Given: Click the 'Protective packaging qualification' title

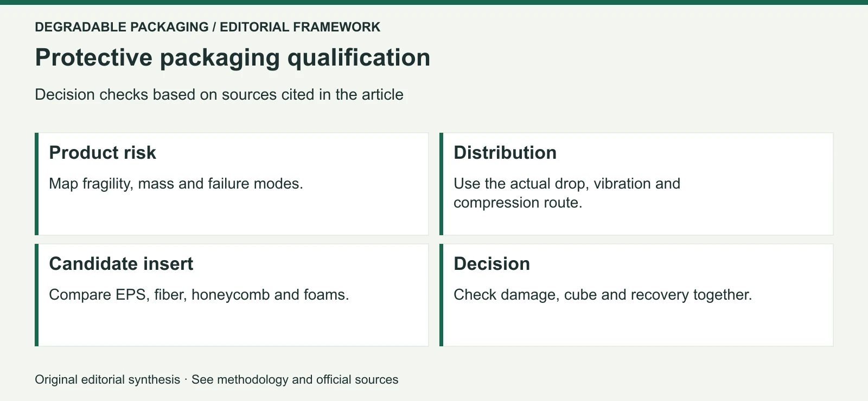Looking at the screenshot, I should 233,58.
